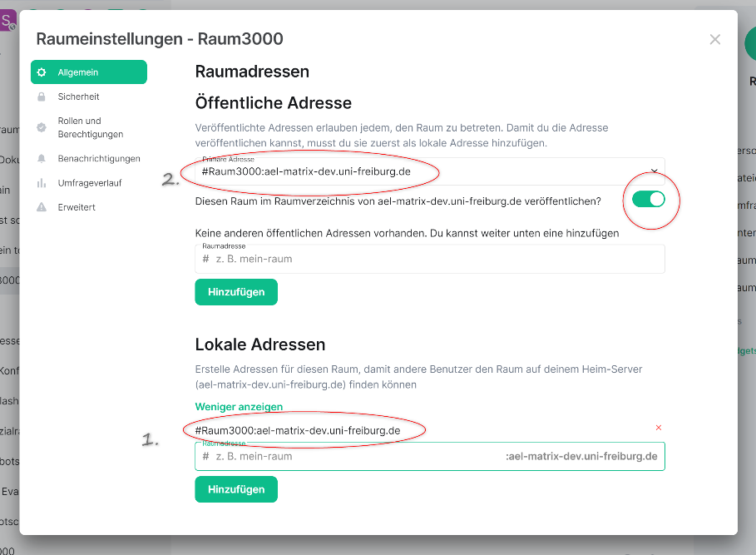The width and height of the screenshot is (756, 555).
Task: Click Weniger anzeigen link
Action: (x=239, y=407)
